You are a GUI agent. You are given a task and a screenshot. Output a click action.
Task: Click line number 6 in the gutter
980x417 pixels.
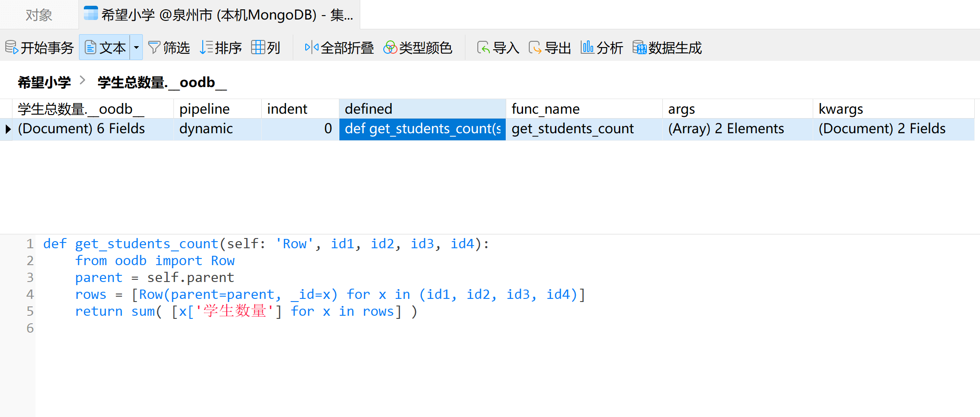pyautogui.click(x=30, y=328)
